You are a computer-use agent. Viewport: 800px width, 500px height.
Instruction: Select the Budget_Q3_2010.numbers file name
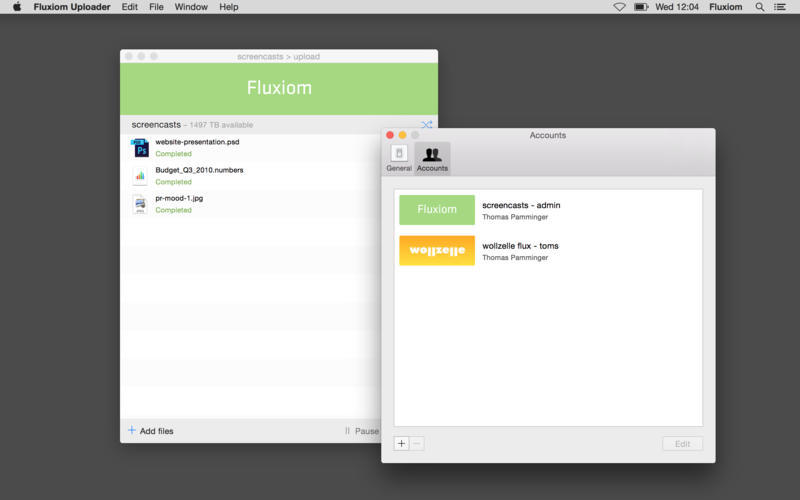coord(199,170)
